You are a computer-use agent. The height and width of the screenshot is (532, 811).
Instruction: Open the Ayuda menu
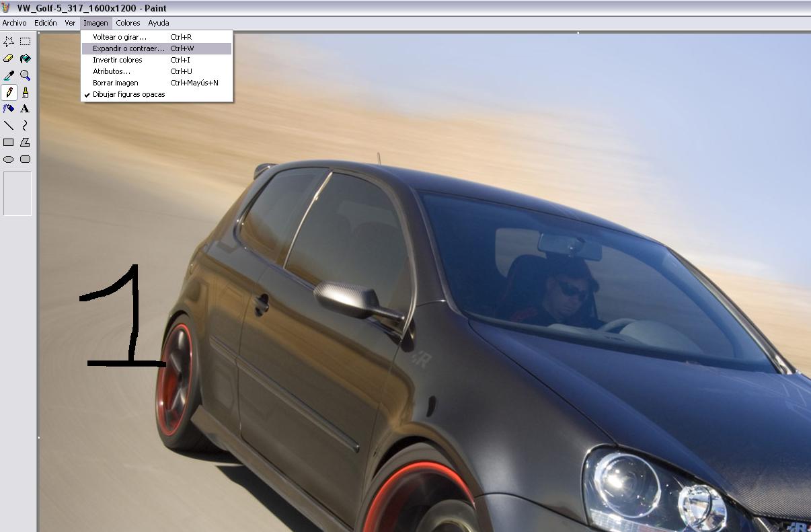(x=159, y=23)
